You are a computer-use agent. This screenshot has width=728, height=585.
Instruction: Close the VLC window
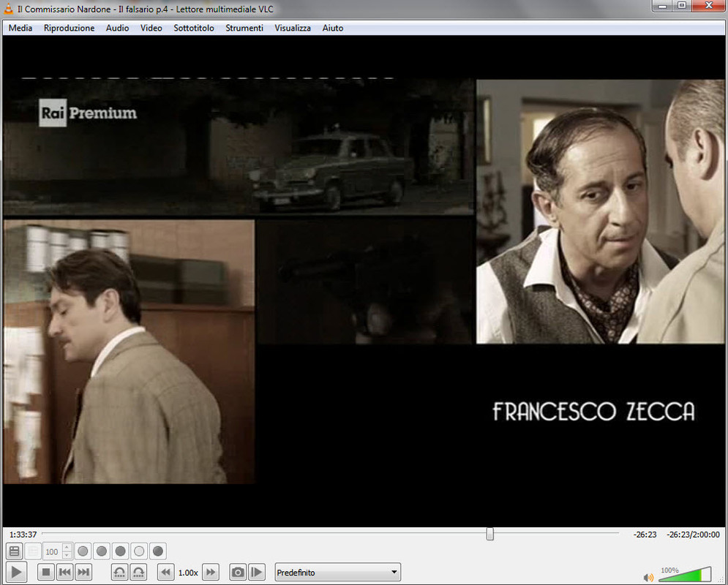point(709,6)
